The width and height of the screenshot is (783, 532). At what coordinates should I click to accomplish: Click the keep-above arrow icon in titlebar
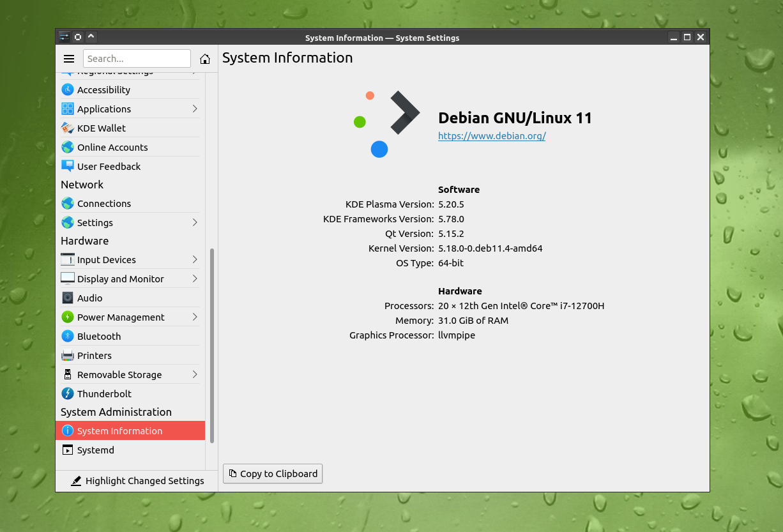pyautogui.click(x=91, y=37)
